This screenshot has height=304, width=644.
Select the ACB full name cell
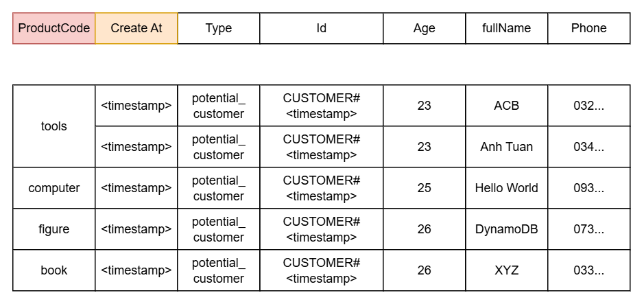[507, 106]
